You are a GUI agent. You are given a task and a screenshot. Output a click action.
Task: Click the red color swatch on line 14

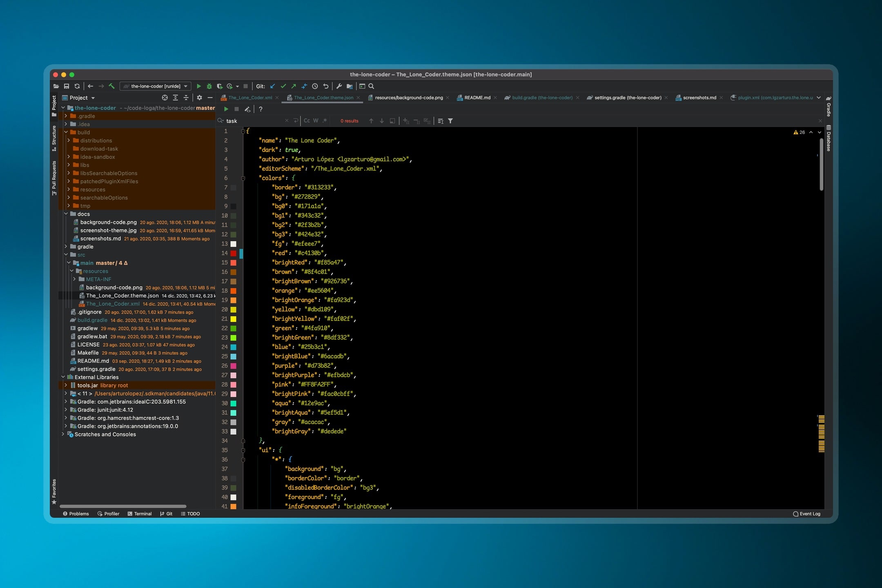point(234,253)
